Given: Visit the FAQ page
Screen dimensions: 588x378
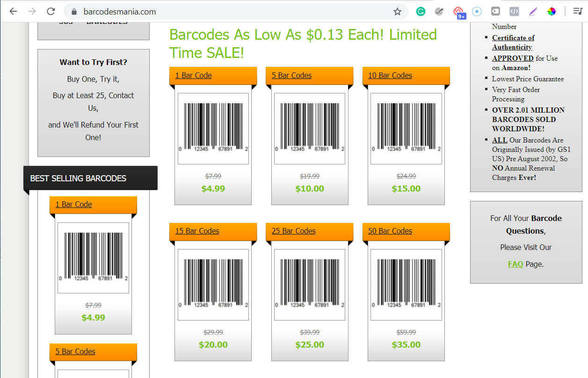Looking at the screenshot, I should [515, 264].
